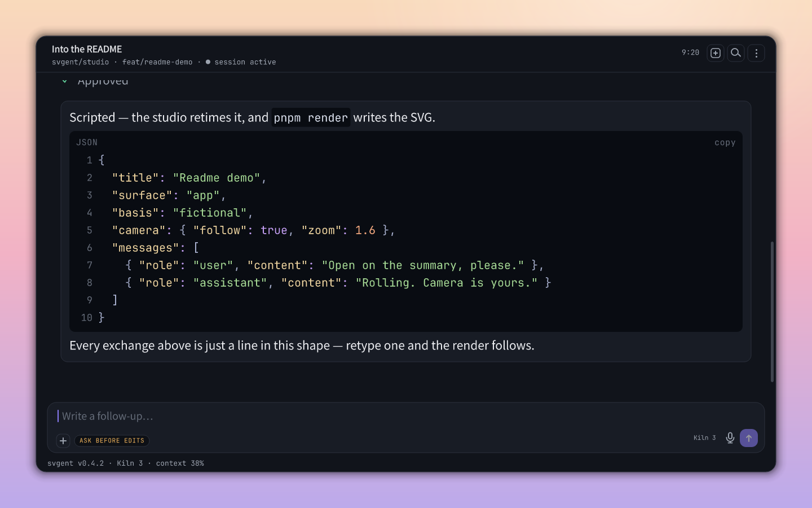
Task: Click the user role message line
Action: click(x=334, y=265)
